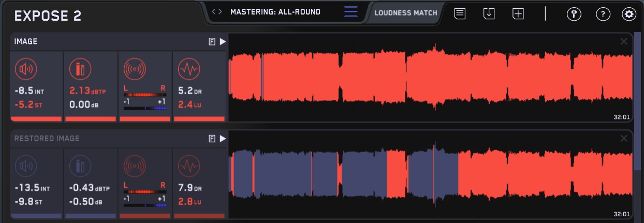The image size is (644, 223).
Task: Open the MASTERING: ALL-ROUND preset selector
Action: (275, 12)
